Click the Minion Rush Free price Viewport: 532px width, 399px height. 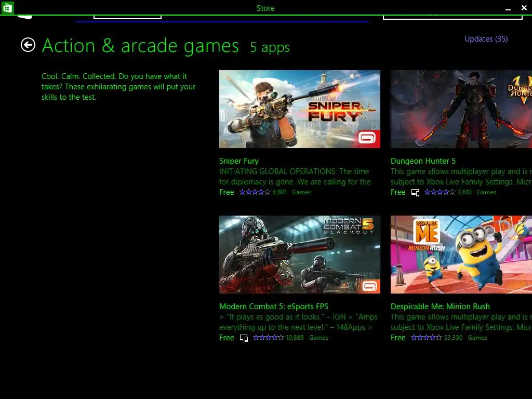click(x=398, y=338)
